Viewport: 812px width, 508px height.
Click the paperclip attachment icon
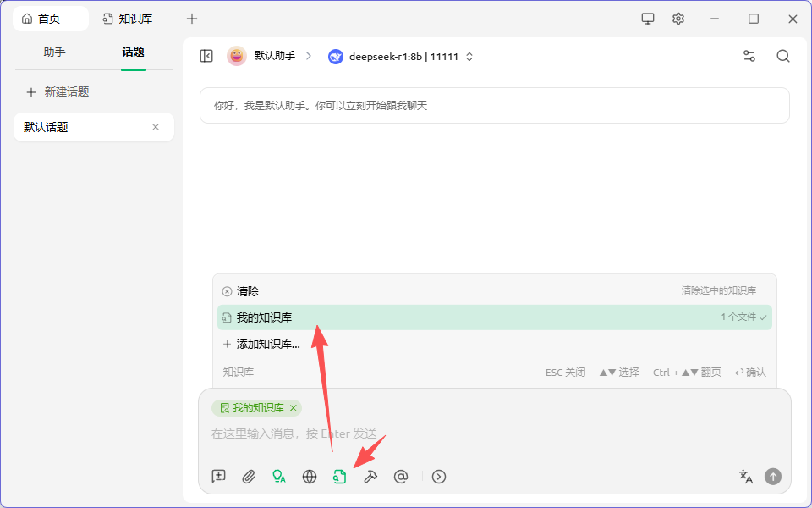249,477
